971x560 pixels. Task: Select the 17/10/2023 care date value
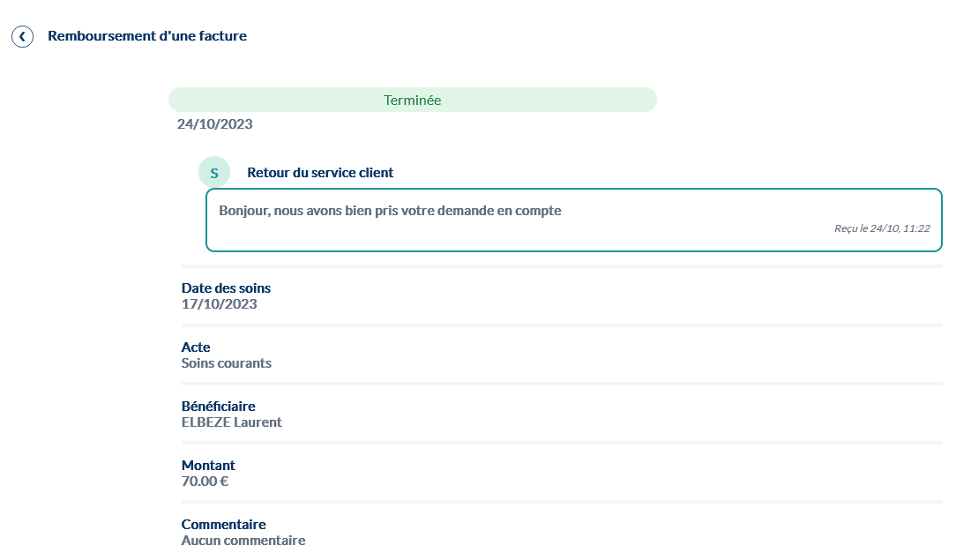(x=219, y=304)
